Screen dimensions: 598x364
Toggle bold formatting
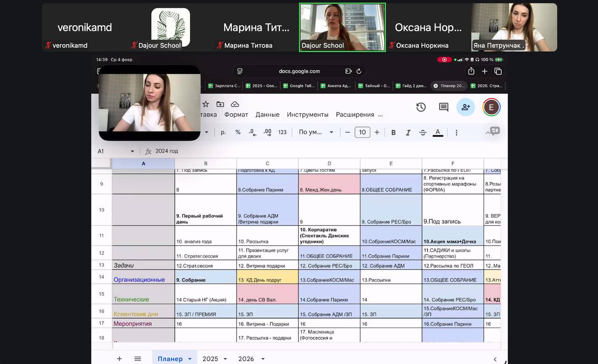click(393, 133)
